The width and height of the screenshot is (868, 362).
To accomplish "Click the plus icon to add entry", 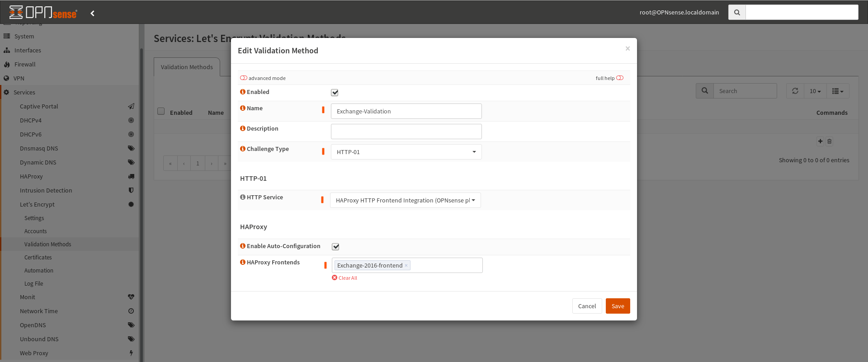I will 820,141.
